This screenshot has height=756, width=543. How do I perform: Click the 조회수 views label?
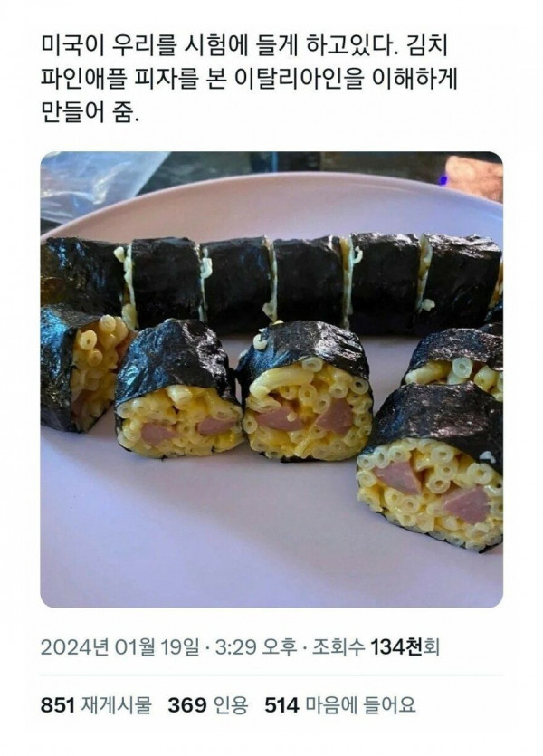coord(338,647)
